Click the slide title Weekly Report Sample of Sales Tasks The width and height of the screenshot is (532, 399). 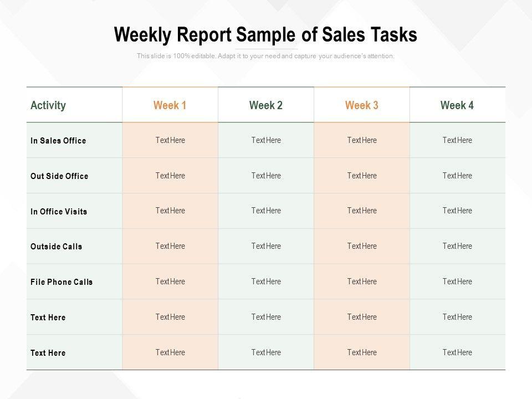coord(265,35)
